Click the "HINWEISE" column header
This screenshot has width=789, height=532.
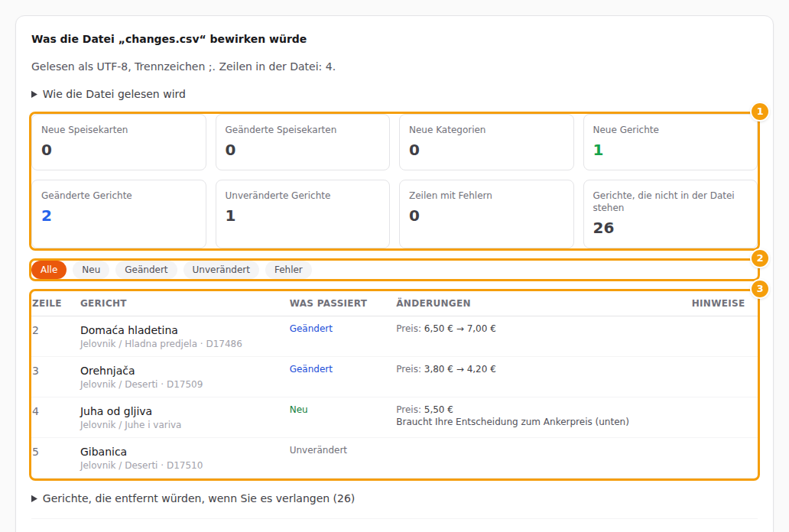point(718,303)
